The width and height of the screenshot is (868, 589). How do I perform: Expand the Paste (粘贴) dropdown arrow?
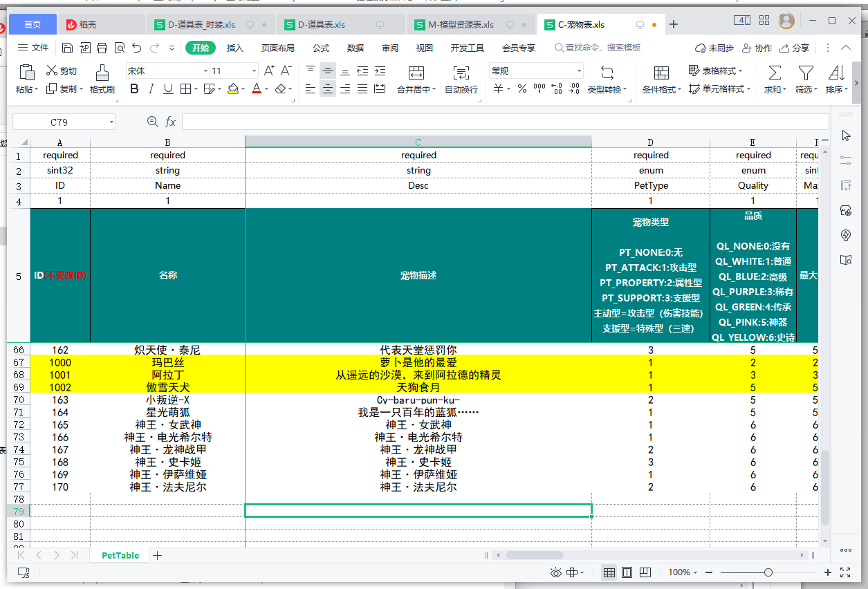tap(36, 89)
